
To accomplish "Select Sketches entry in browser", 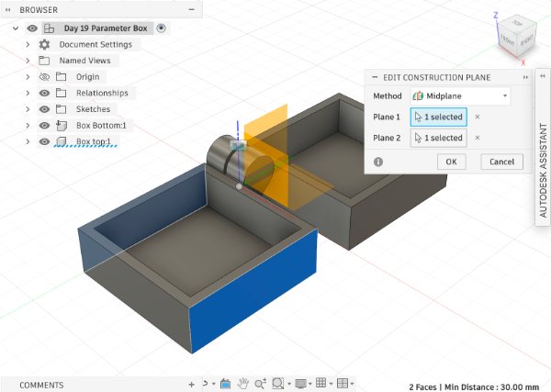I will click(93, 109).
